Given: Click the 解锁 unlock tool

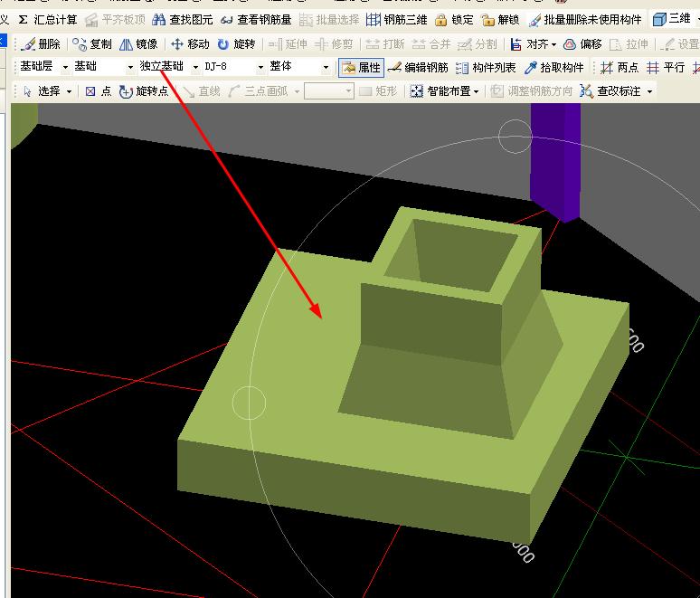Looking at the screenshot, I should click(500, 20).
